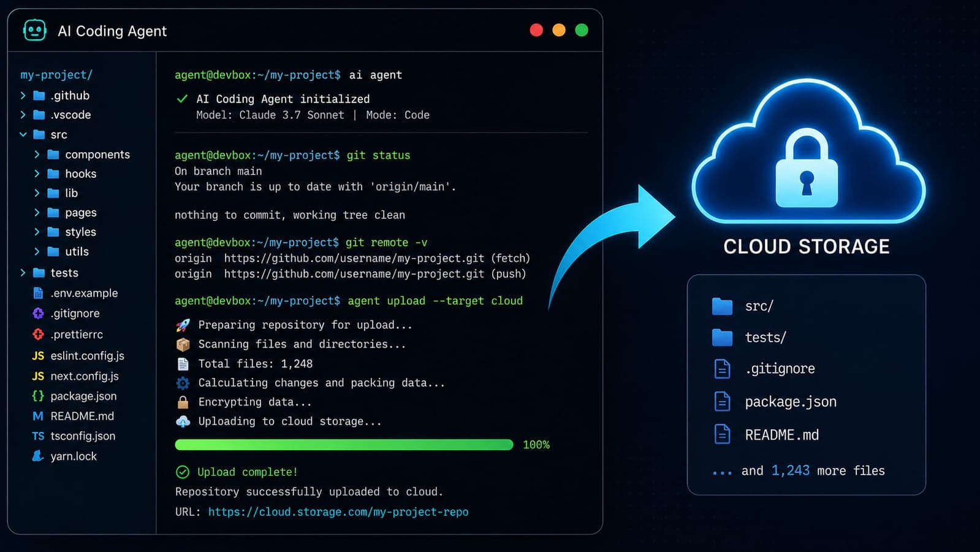
Task: Click the .gitignore icon in sidebar
Action: pyautogui.click(x=38, y=313)
